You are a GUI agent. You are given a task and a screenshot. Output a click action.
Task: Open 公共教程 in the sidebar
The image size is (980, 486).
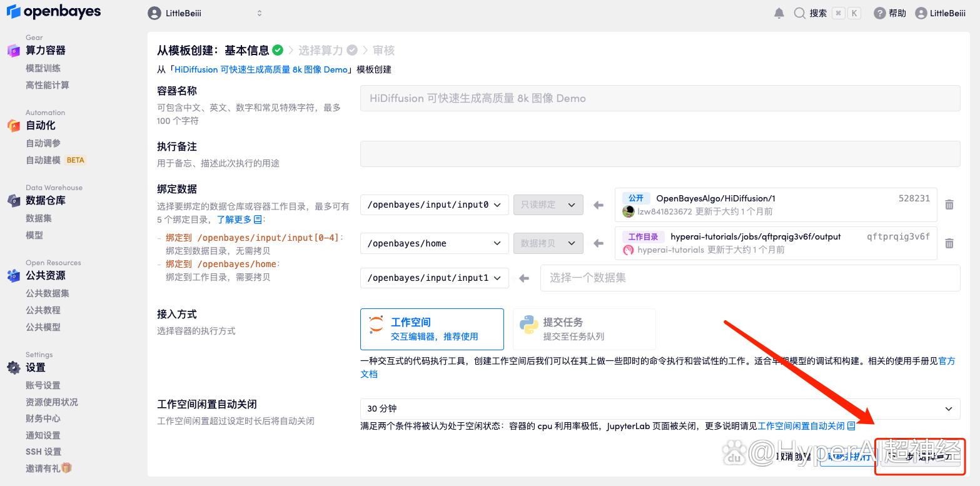(43, 310)
